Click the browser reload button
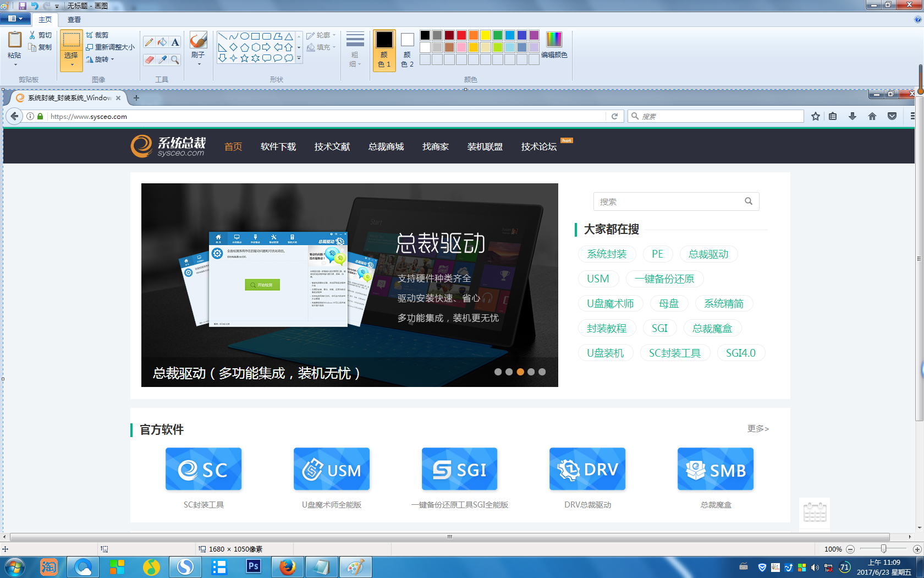 [x=615, y=116]
